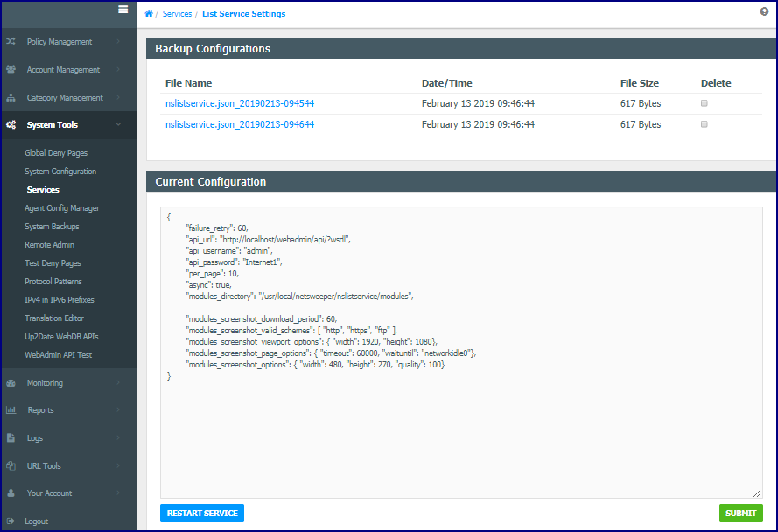778x532 pixels.
Task: Go to the home breadcrumb icon
Action: pyautogui.click(x=149, y=13)
